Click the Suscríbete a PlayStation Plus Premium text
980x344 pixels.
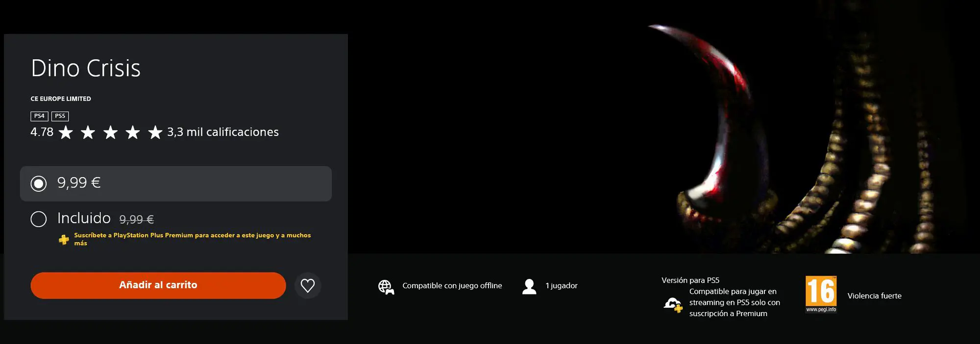point(193,239)
